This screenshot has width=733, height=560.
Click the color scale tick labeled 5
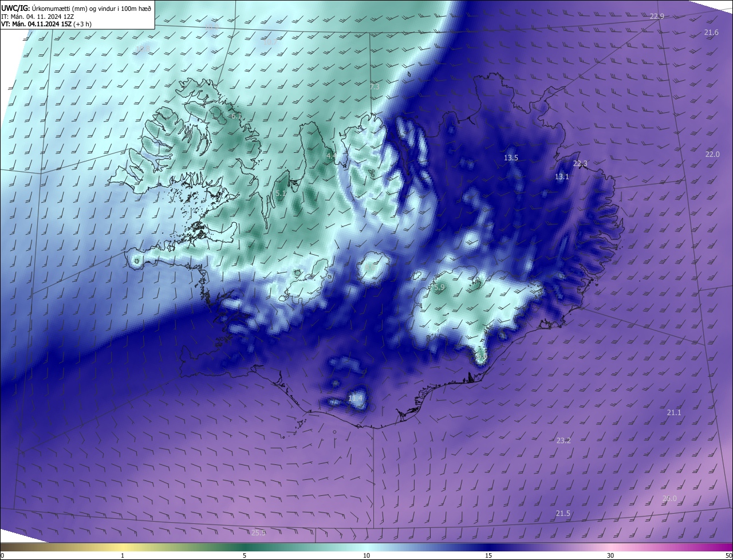point(245,555)
